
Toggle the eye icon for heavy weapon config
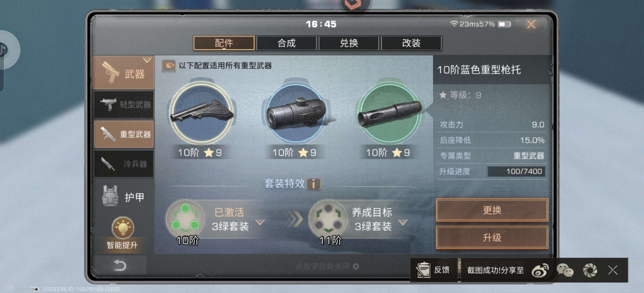[x=168, y=65]
